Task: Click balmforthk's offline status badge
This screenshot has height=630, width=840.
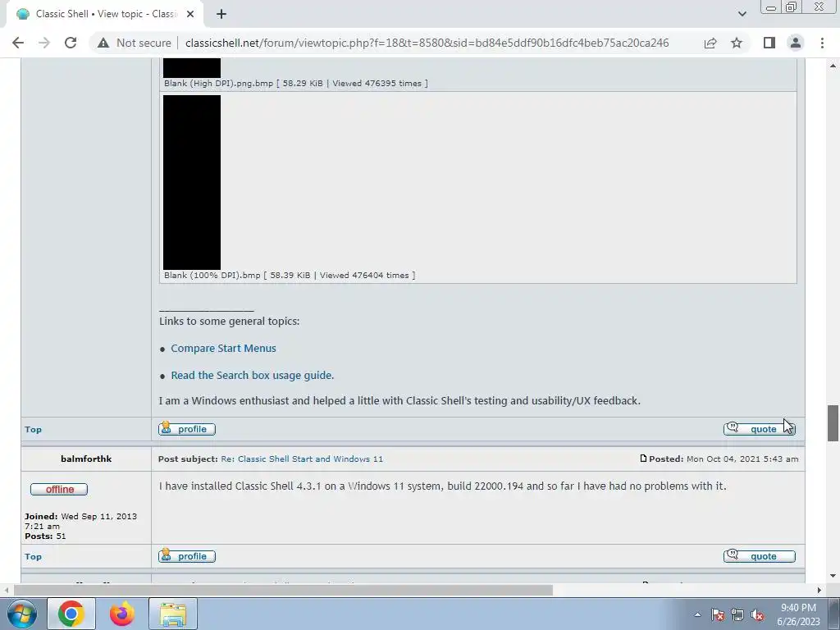Action: (x=59, y=489)
